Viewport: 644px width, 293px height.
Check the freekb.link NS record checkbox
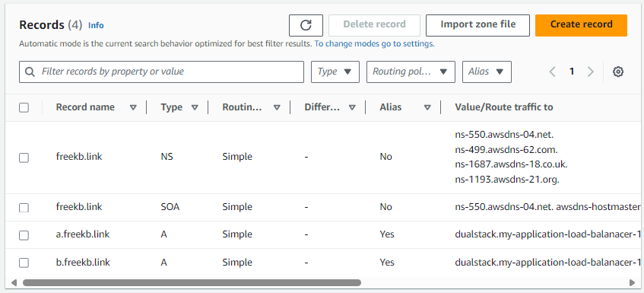24,158
